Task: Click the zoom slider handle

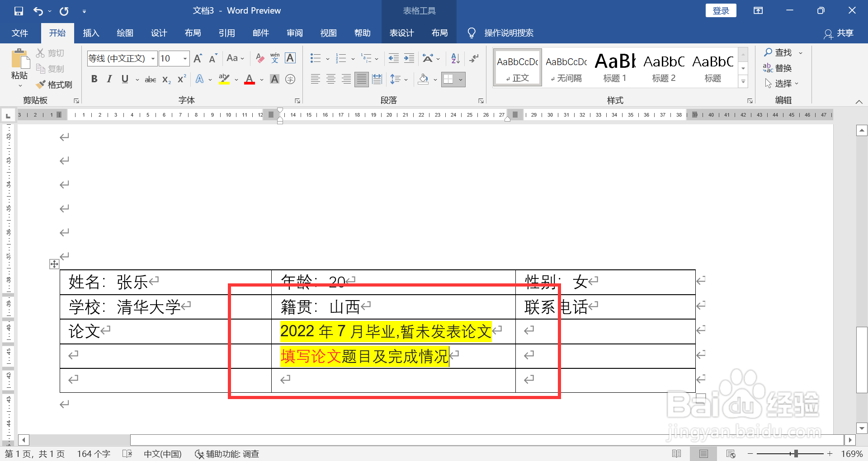Action: pyautogui.click(x=796, y=453)
